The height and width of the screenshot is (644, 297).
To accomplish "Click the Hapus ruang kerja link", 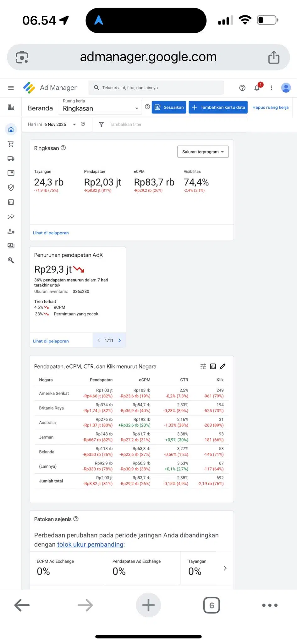I will 270,108.
